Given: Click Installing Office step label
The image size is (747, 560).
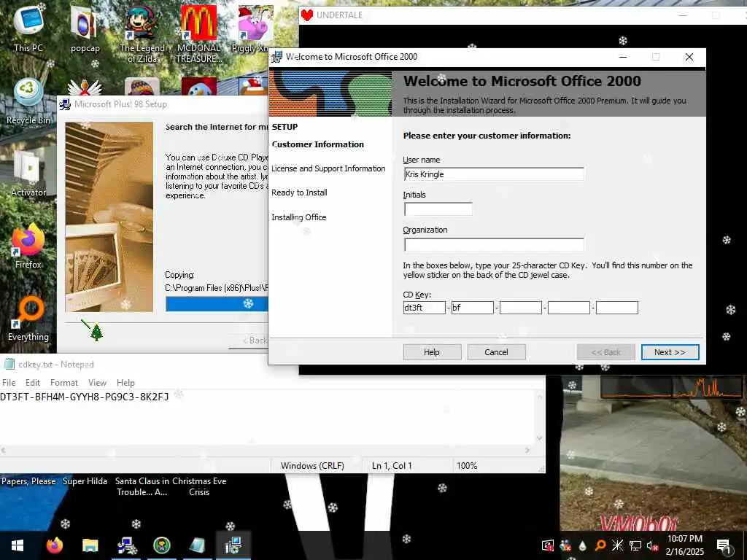Looking at the screenshot, I should [x=298, y=217].
